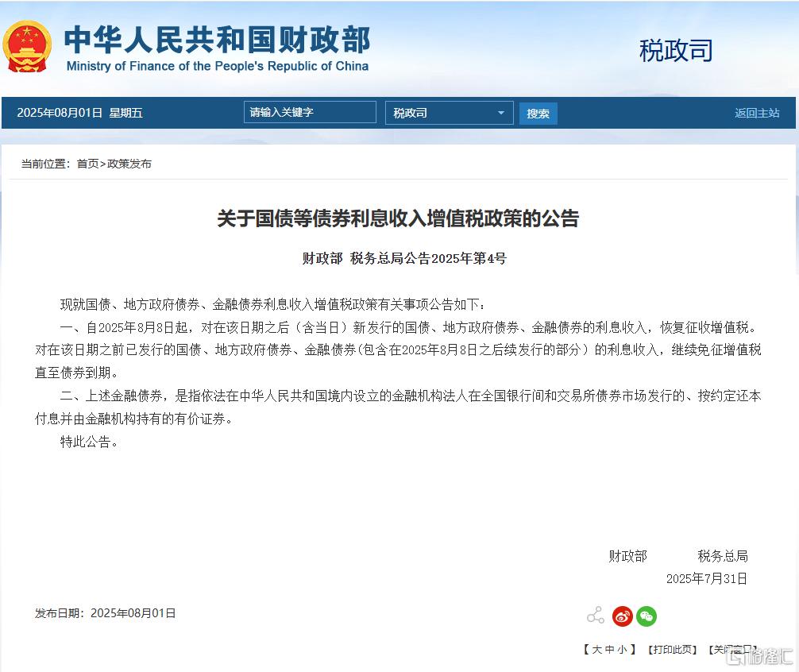Click the signing date 2025年7月31日
799x672 pixels.
pos(707,579)
